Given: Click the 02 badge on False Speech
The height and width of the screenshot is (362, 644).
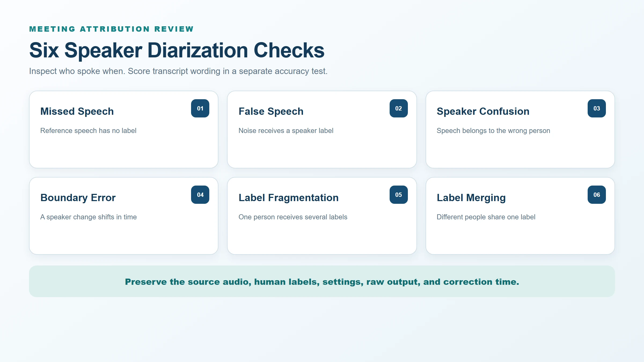Looking at the screenshot, I should pos(398,108).
